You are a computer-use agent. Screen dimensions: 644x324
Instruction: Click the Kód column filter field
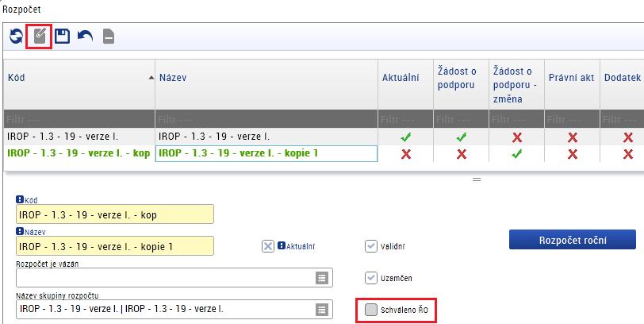tap(79, 119)
